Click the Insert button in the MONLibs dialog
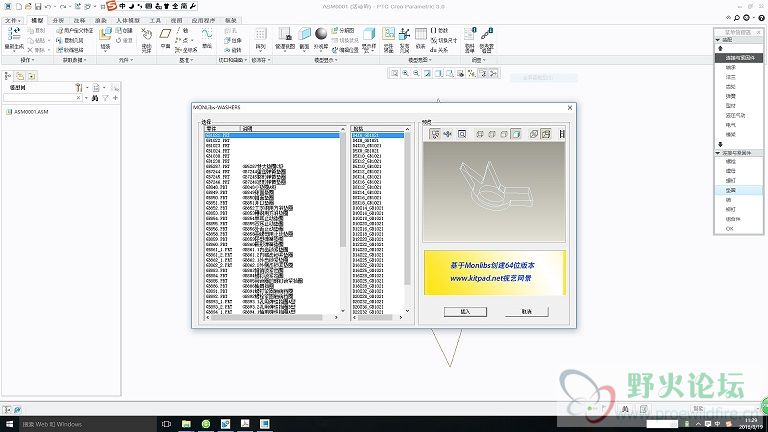The height and width of the screenshot is (432, 768). tap(465, 312)
